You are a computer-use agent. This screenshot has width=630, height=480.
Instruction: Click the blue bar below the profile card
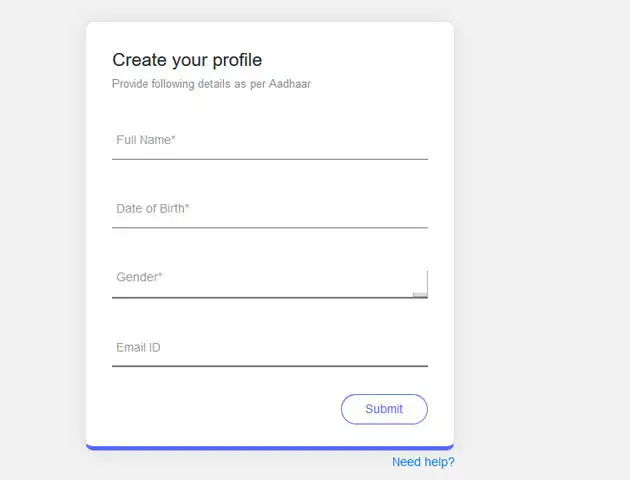point(270,447)
